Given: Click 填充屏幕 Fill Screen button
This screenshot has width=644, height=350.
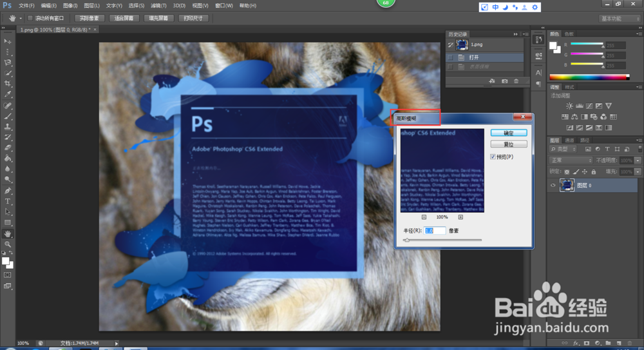Looking at the screenshot, I should [x=158, y=18].
